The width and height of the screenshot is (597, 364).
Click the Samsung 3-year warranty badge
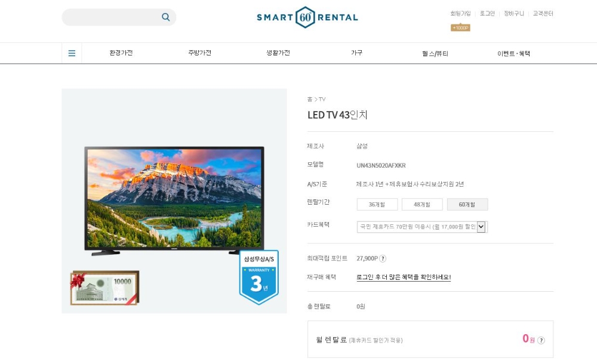(x=259, y=277)
